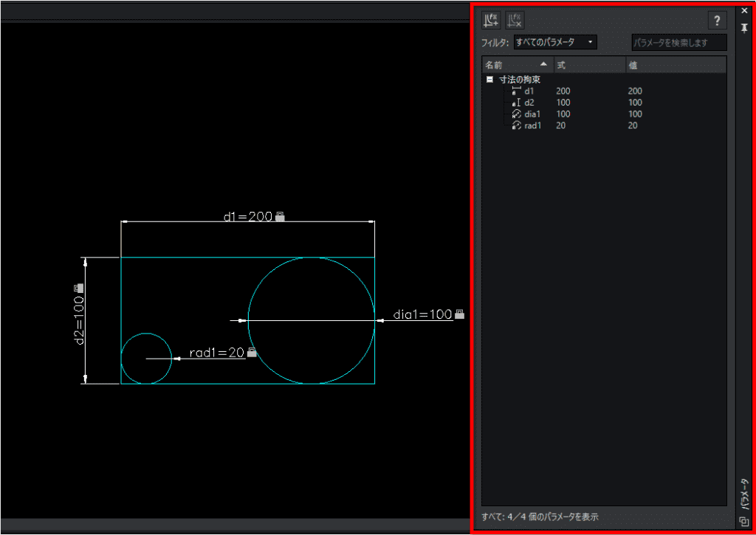Sort by 名前 column header

[x=518, y=65]
